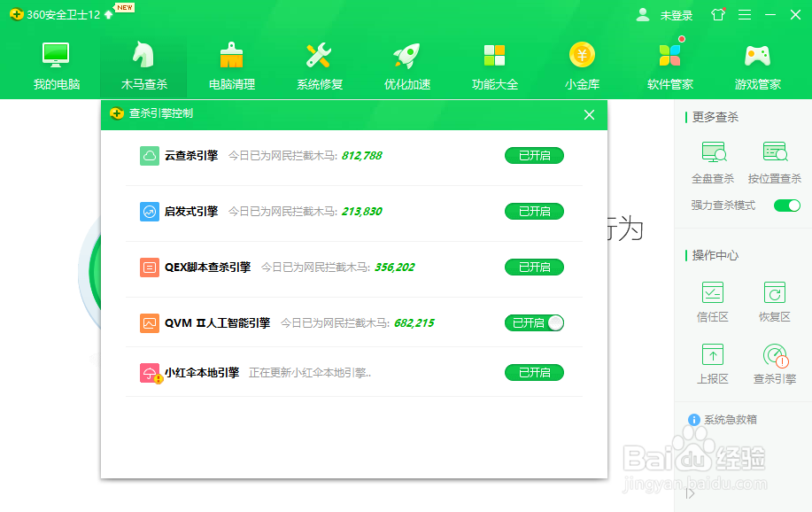Minimize the 360安全卫士 window

click(x=770, y=14)
